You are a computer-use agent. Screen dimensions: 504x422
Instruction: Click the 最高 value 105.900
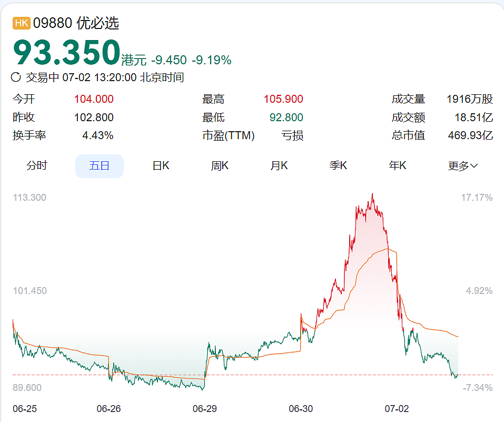(283, 99)
